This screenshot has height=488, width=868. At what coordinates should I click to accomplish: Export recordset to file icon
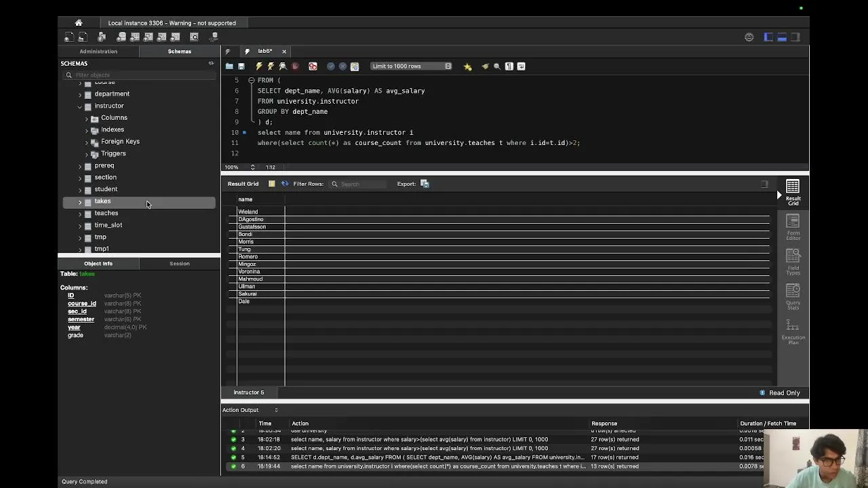coord(425,184)
